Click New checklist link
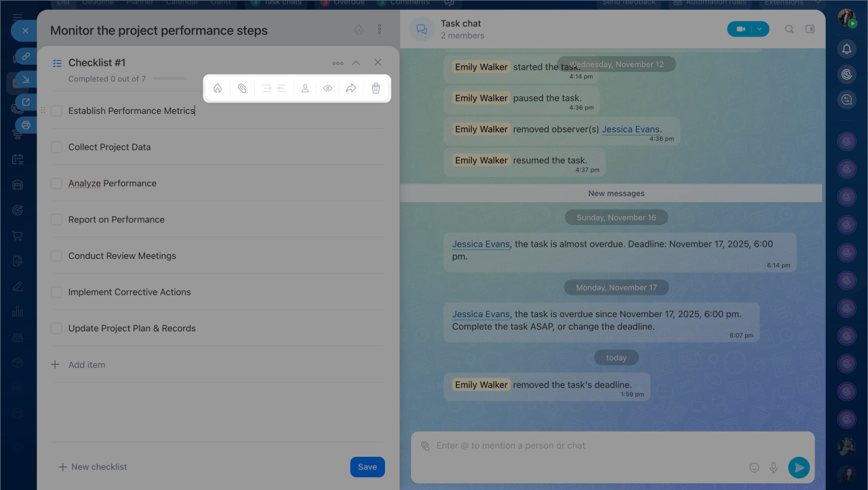 coord(93,467)
